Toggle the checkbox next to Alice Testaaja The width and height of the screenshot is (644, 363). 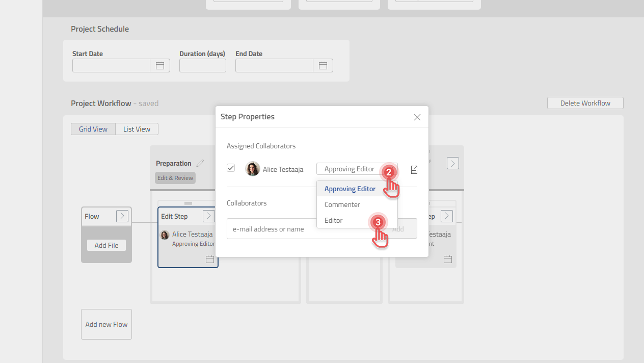coord(231,168)
